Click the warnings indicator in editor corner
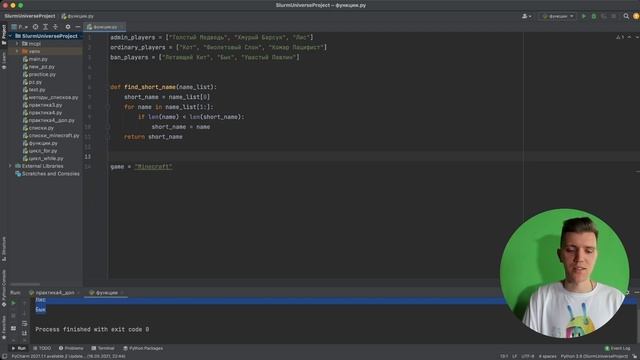 click(620, 37)
